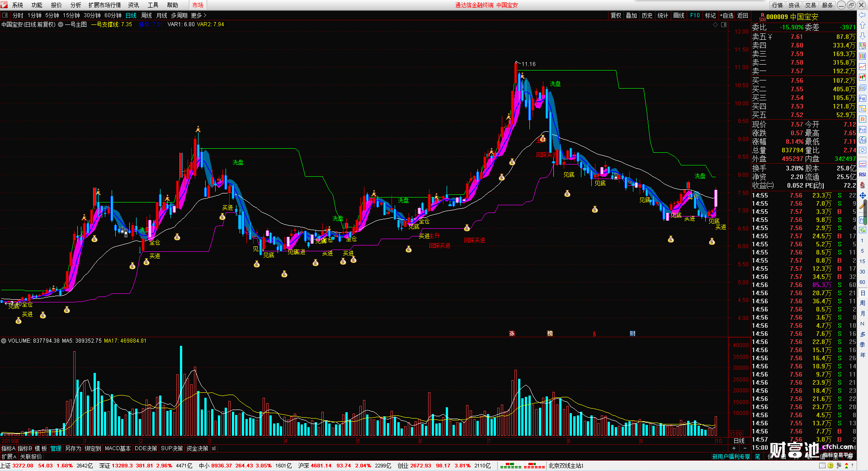Click the red dollar S sidebar icon

click(x=863, y=185)
